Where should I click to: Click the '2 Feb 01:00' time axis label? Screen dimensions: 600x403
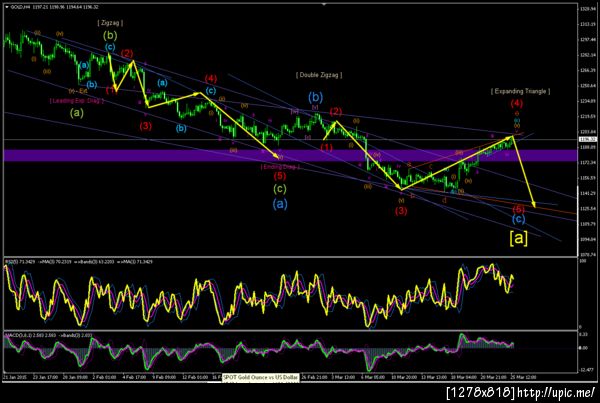[x=105, y=377]
